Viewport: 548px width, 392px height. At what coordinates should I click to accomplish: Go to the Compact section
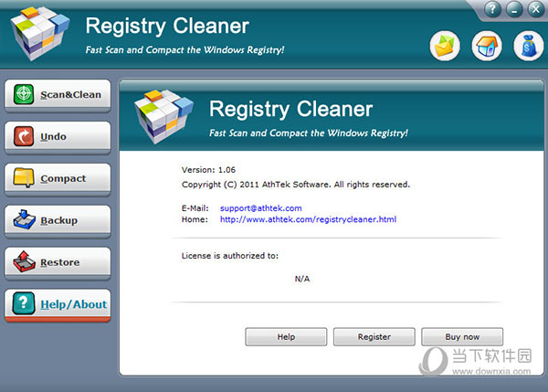coord(58,179)
